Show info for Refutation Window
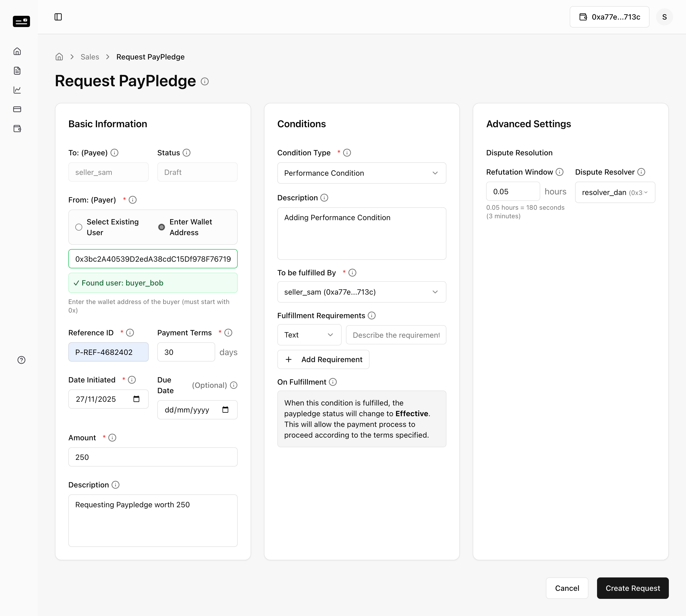This screenshot has width=686, height=616. (x=560, y=172)
